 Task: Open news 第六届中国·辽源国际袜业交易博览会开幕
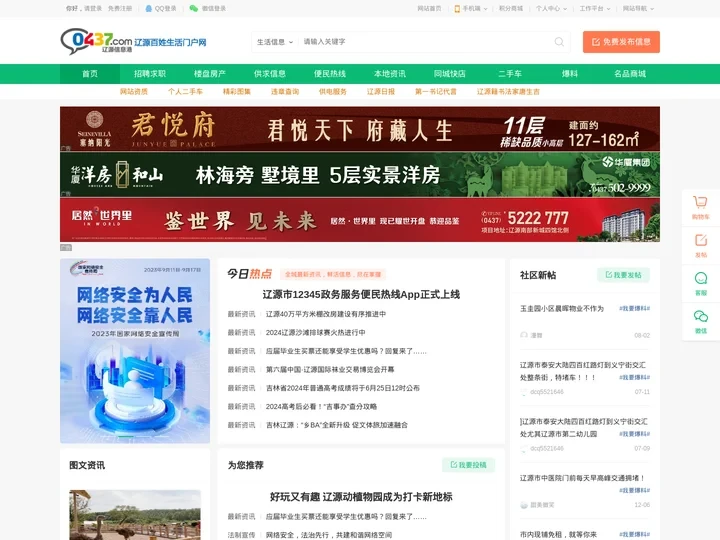pyautogui.click(x=330, y=370)
